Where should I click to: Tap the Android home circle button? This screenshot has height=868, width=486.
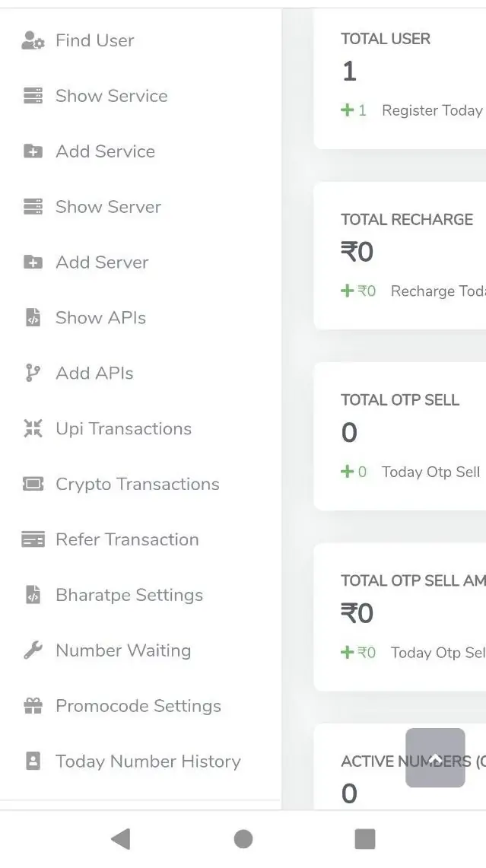(243, 839)
